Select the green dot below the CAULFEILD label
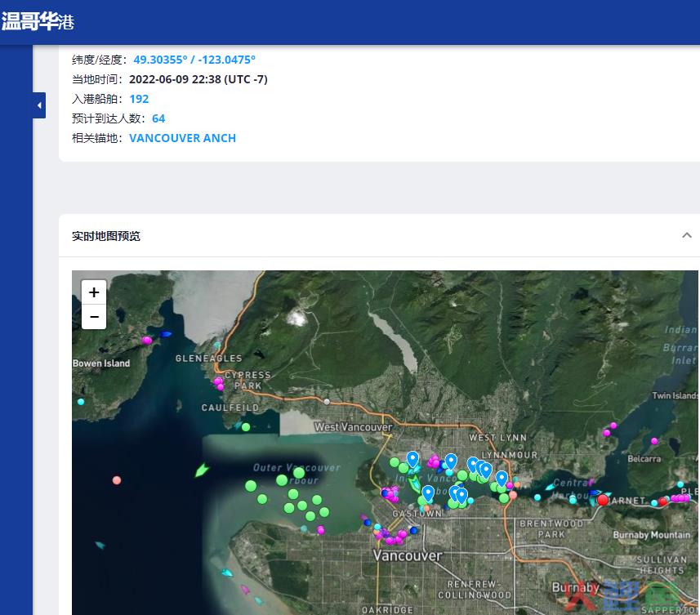The height and width of the screenshot is (615, 700). (x=246, y=427)
